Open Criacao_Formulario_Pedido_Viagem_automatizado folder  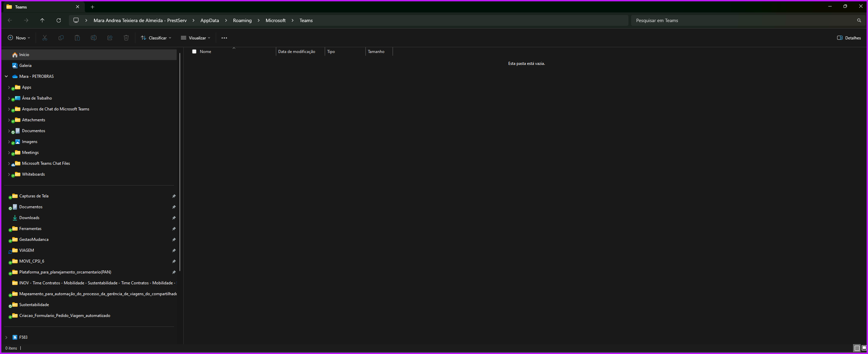pos(90,316)
